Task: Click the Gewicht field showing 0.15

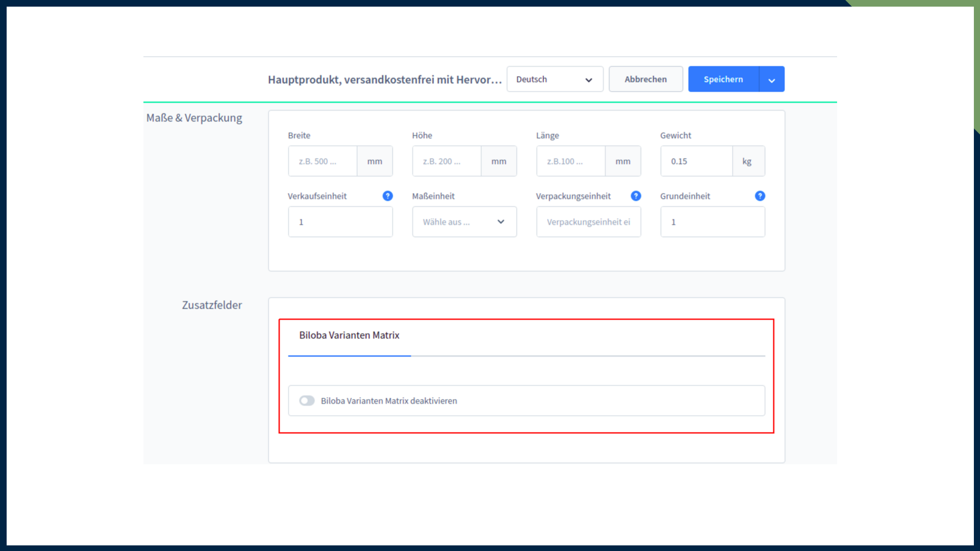Action: [696, 161]
